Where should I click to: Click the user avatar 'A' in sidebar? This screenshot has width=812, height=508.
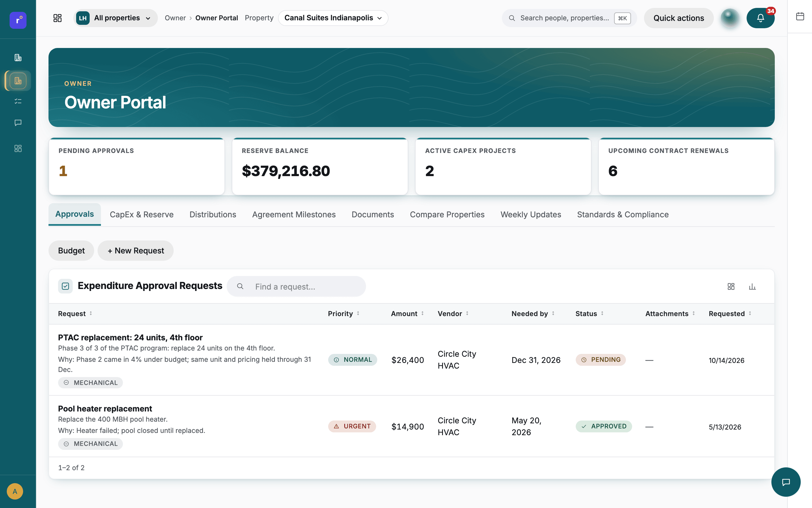click(15, 491)
